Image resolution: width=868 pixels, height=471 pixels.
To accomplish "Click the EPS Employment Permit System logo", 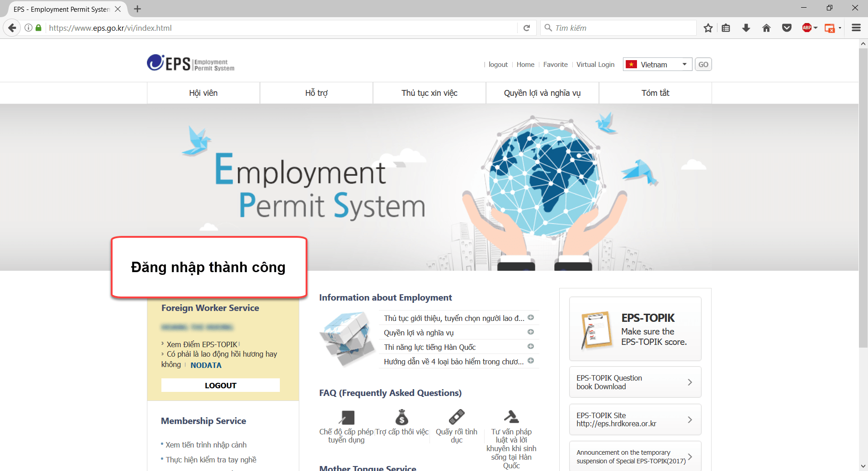I will tap(190, 63).
